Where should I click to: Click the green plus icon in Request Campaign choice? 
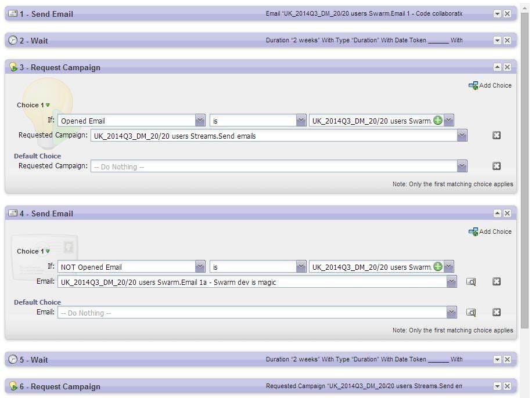click(x=438, y=121)
